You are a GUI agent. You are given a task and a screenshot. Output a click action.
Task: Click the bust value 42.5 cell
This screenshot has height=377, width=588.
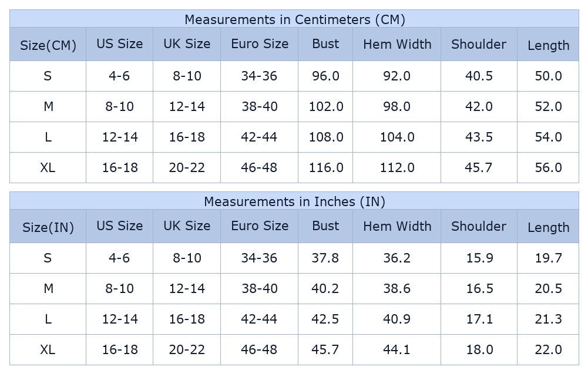coord(325,319)
